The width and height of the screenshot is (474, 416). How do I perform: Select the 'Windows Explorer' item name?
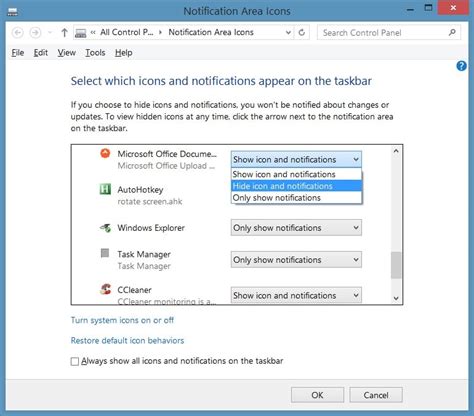coord(151,228)
